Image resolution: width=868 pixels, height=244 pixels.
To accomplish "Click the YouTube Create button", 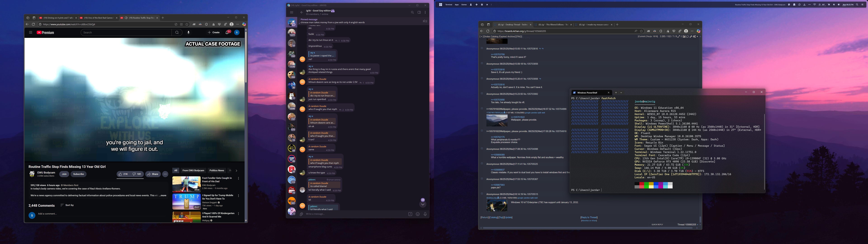I will [x=214, y=32].
